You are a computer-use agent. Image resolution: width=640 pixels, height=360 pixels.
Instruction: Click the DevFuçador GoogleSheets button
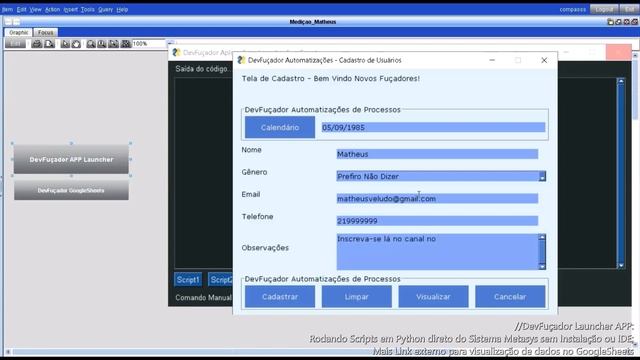tap(71, 190)
